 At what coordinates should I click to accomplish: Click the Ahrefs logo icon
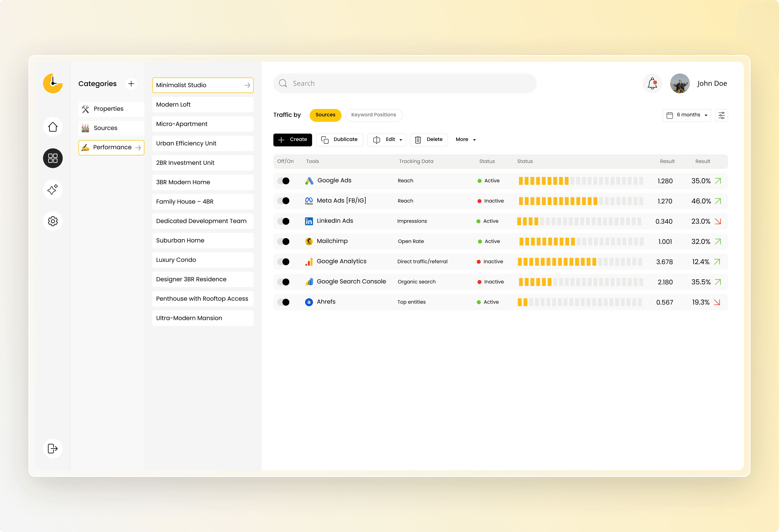click(309, 302)
